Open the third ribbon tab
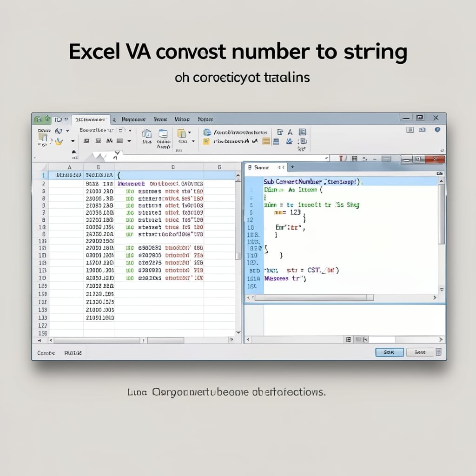Image resolution: width=476 pixels, height=476 pixels. coord(160,119)
